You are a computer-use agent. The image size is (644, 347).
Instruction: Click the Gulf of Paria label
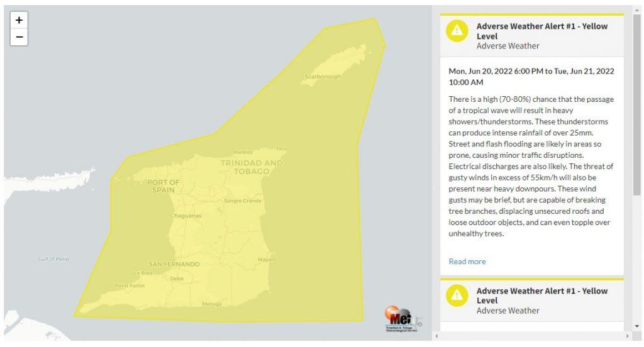(x=53, y=259)
